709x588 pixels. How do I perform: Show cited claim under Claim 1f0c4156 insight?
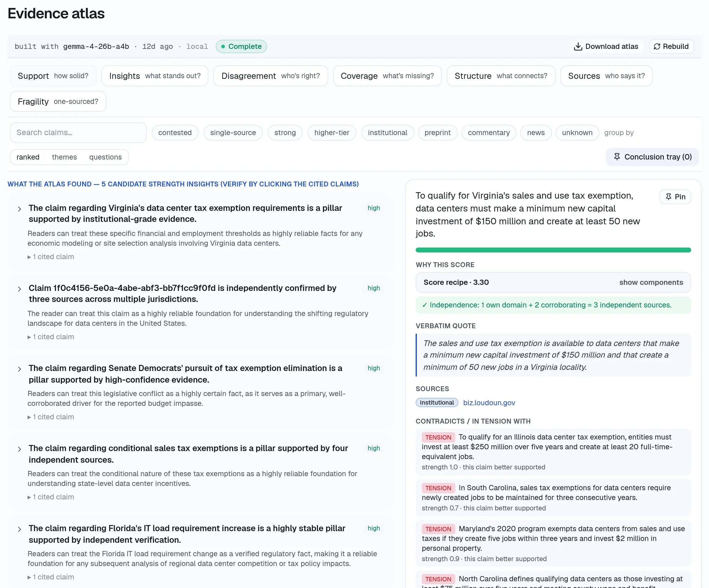tap(51, 337)
